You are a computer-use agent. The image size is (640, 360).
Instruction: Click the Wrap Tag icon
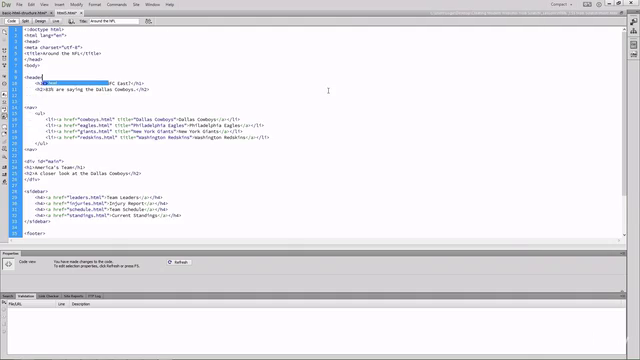click(4, 141)
